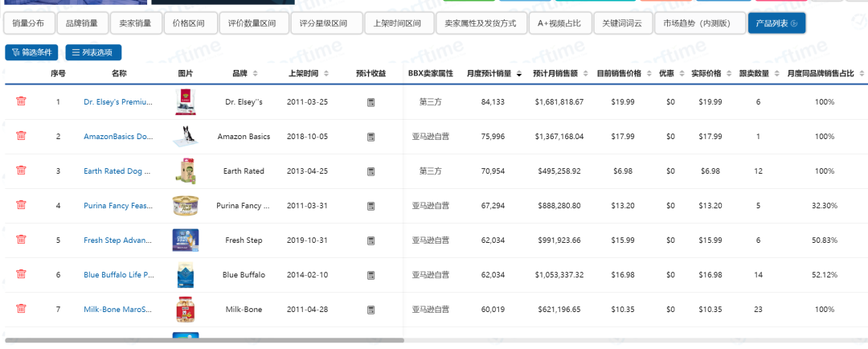Open 列表选项 list options button
The height and width of the screenshot is (349, 868).
click(x=93, y=52)
